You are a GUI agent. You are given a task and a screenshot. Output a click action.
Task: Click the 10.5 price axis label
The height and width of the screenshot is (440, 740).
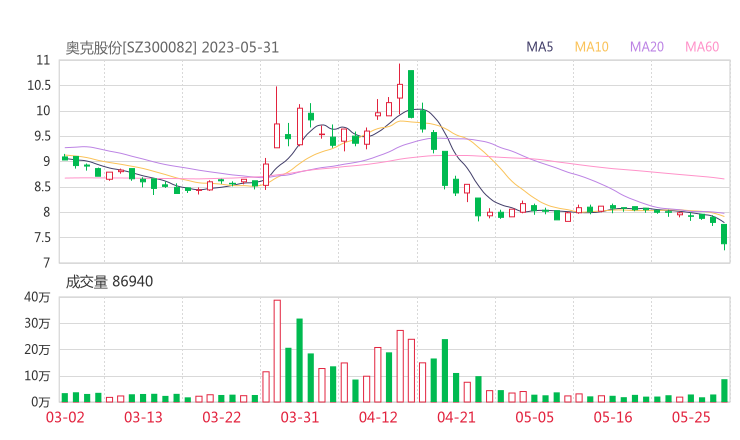point(39,85)
